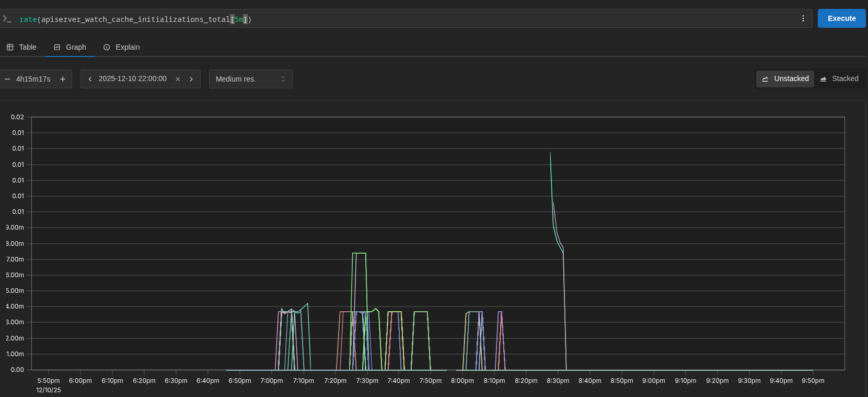The width and height of the screenshot is (868, 397).
Task: Click the 0.02 y-axis label
Action: pos(17,117)
